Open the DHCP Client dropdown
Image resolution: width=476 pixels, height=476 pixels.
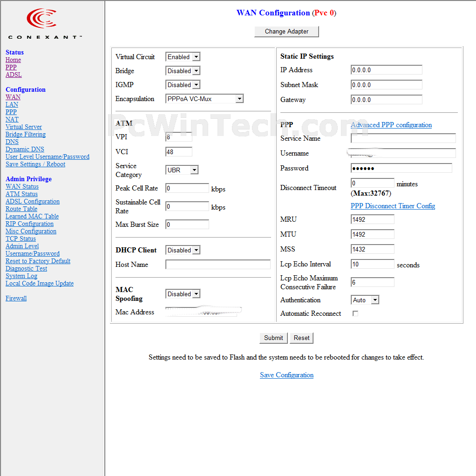pos(183,250)
